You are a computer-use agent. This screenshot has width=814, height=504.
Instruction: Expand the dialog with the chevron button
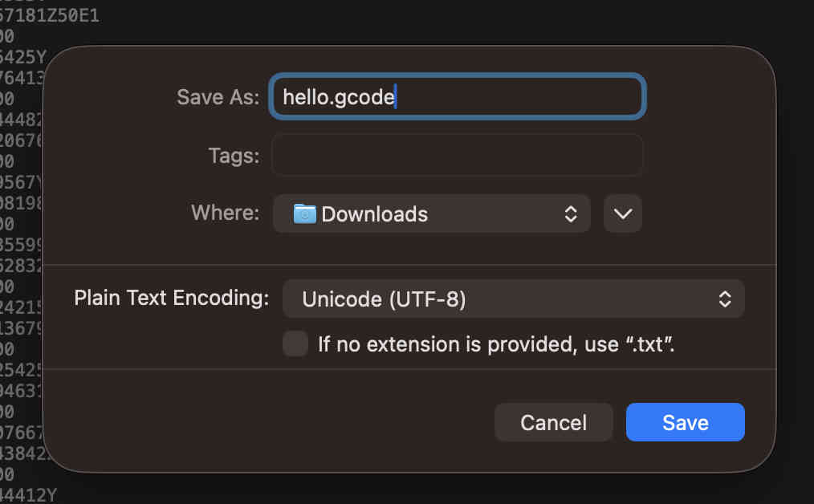[x=623, y=214]
